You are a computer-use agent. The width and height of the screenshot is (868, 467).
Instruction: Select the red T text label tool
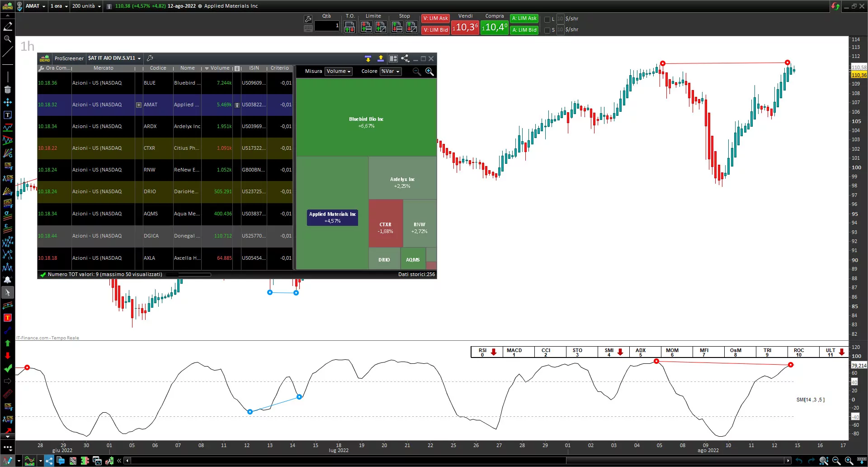pyautogui.click(x=8, y=318)
